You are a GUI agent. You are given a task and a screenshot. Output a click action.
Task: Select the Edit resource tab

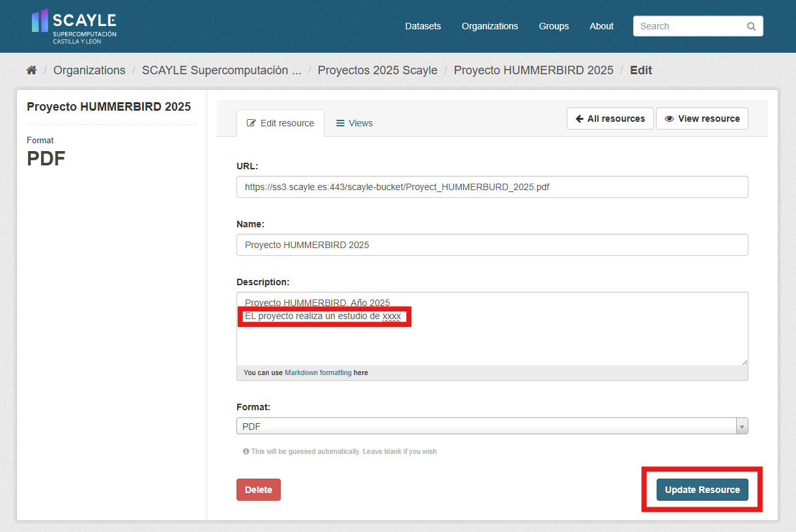point(280,123)
